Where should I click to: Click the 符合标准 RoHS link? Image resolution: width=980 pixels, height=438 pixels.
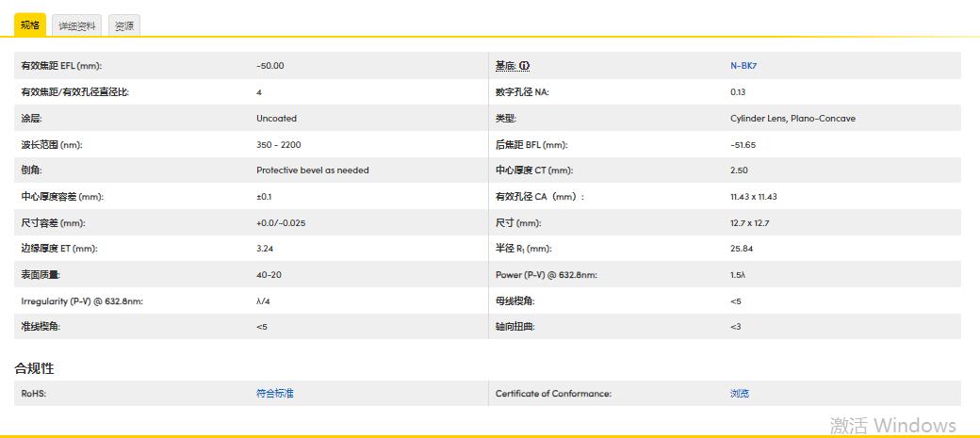tap(275, 394)
